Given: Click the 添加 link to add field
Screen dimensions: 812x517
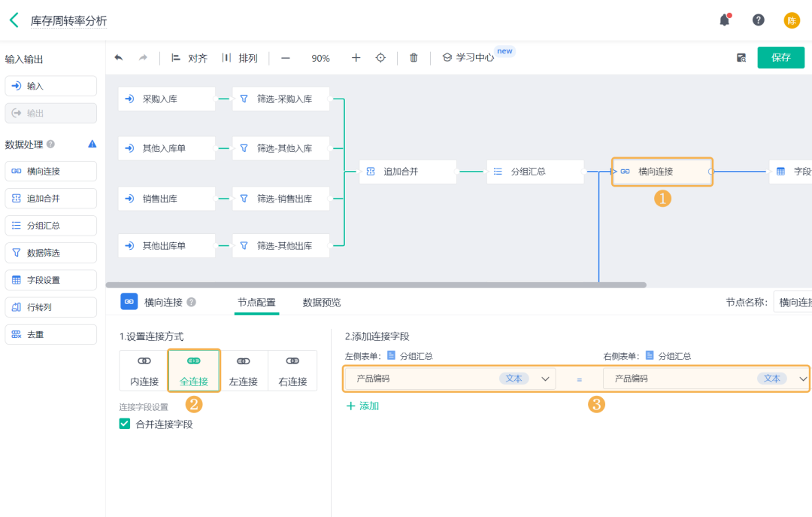Looking at the screenshot, I should tap(362, 406).
